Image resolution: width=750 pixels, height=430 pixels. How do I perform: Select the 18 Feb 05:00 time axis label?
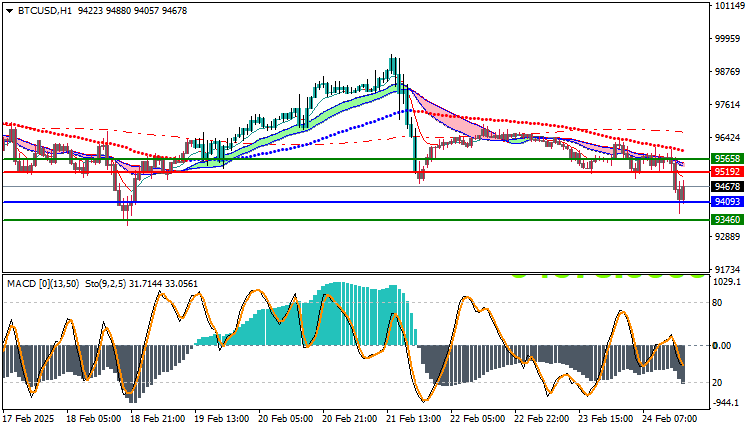click(93, 419)
